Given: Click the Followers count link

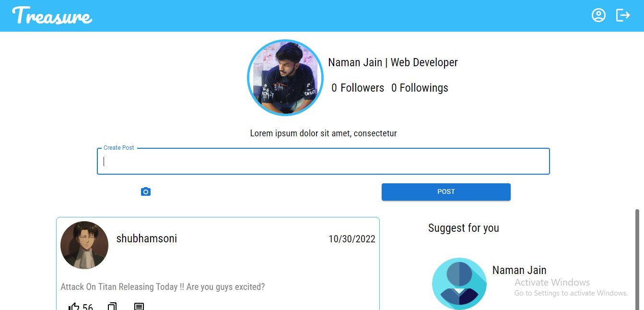Looking at the screenshot, I should tap(358, 87).
